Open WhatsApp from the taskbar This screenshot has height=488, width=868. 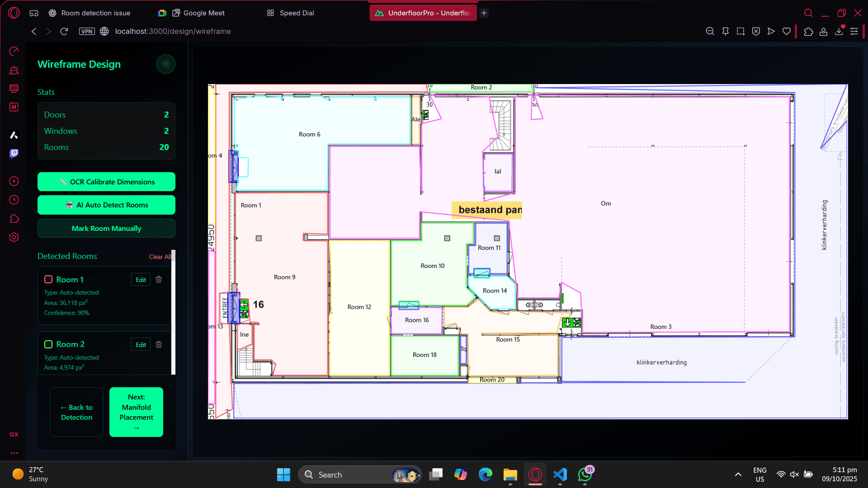[x=585, y=475]
